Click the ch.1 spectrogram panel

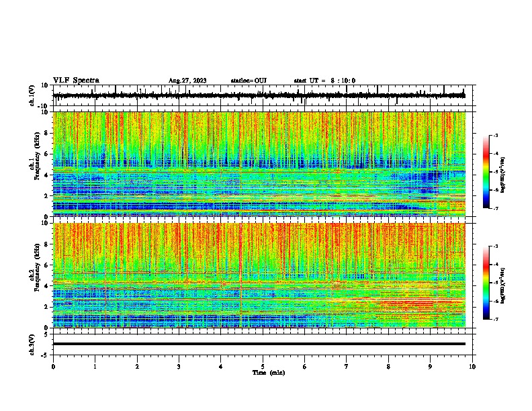tap(259, 164)
